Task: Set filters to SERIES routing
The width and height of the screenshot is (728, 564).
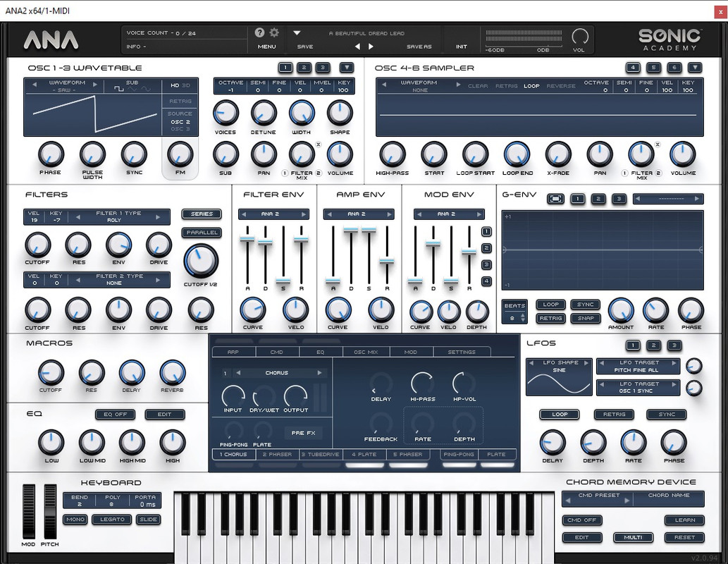Action: click(202, 214)
